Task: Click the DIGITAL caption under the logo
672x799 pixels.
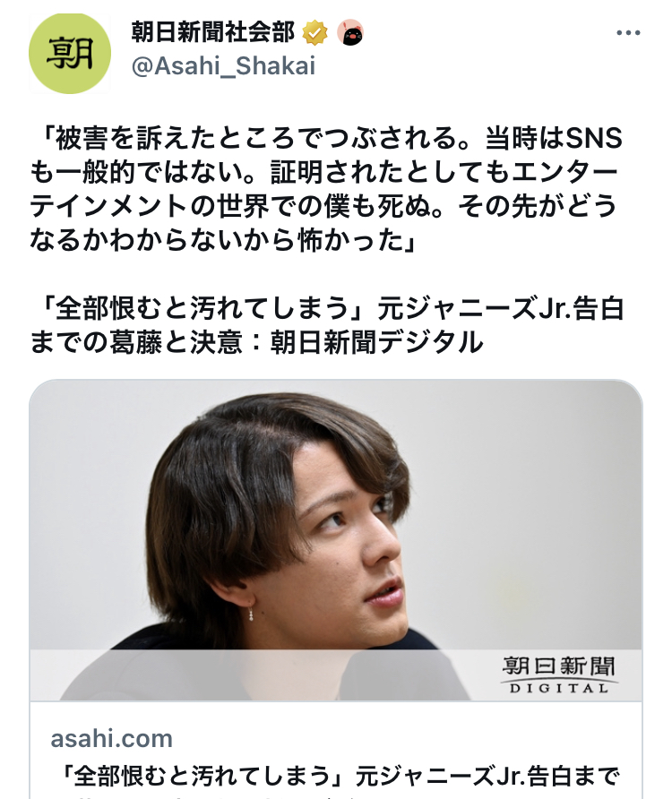Action: click(559, 689)
